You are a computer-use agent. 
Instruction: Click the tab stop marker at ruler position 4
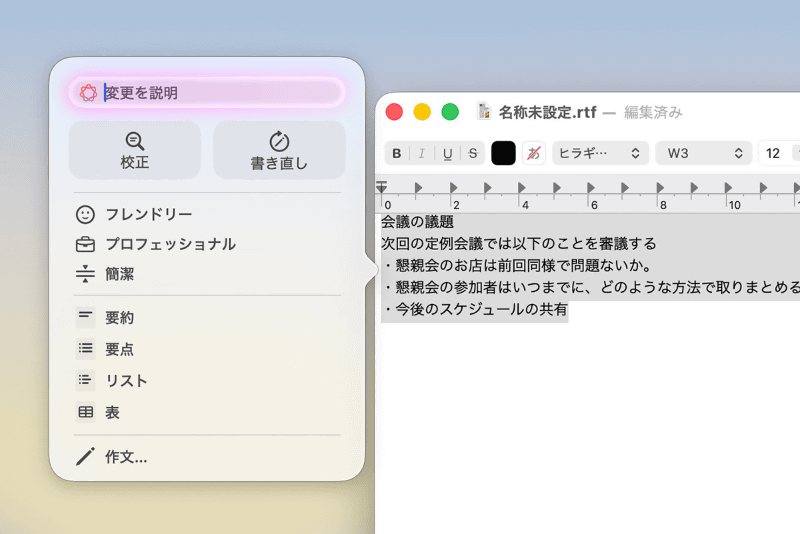[521, 188]
